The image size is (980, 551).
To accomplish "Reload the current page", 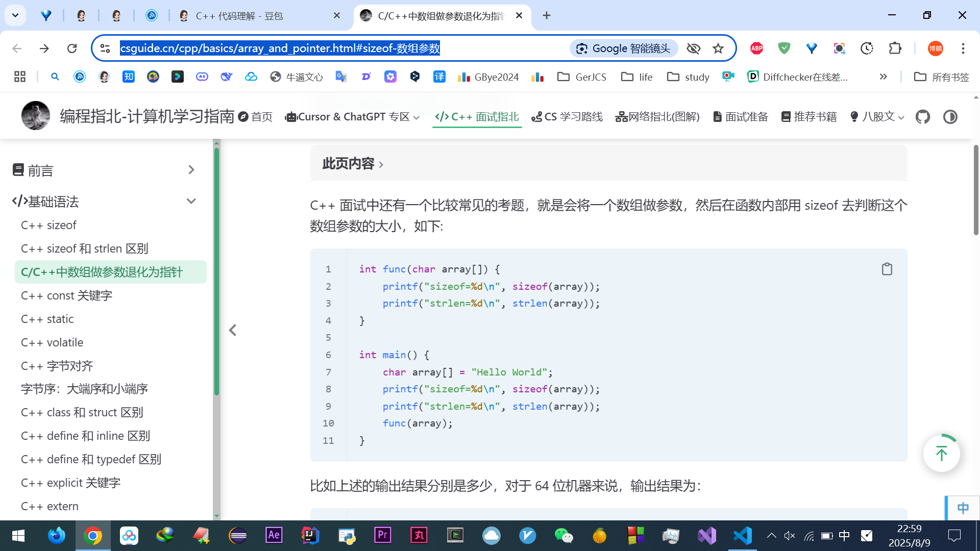I will pos(72,48).
